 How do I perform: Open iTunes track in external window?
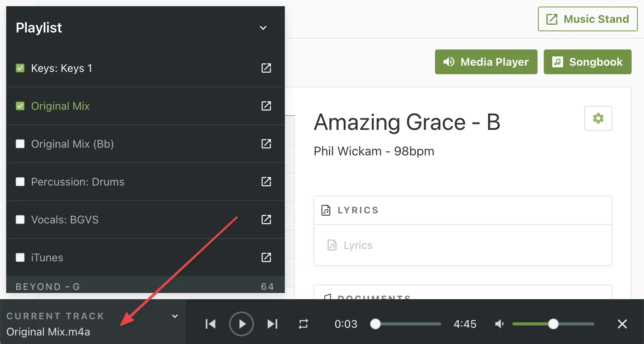click(x=266, y=257)
